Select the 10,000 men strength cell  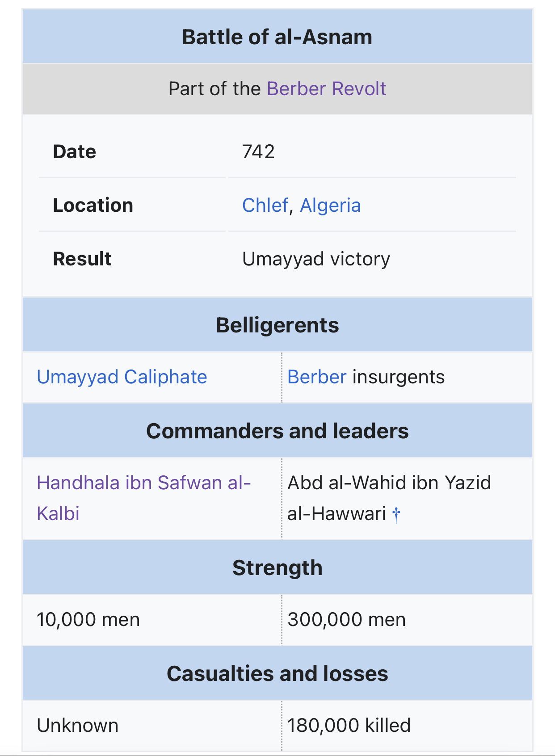tap(152, 620)
